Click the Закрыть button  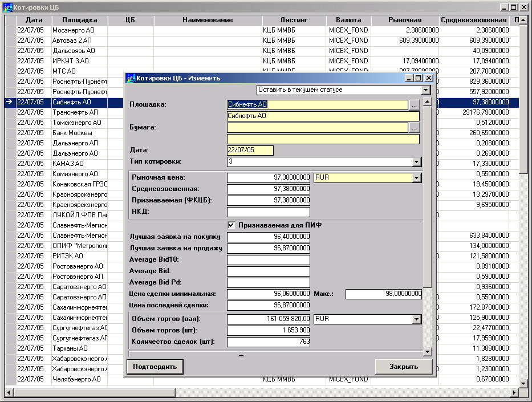click(403, 367)
